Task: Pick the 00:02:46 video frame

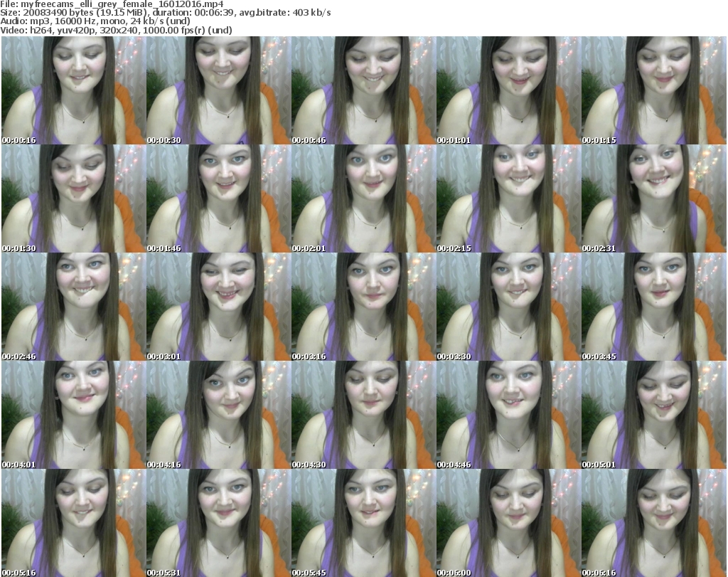Action: 74,307
